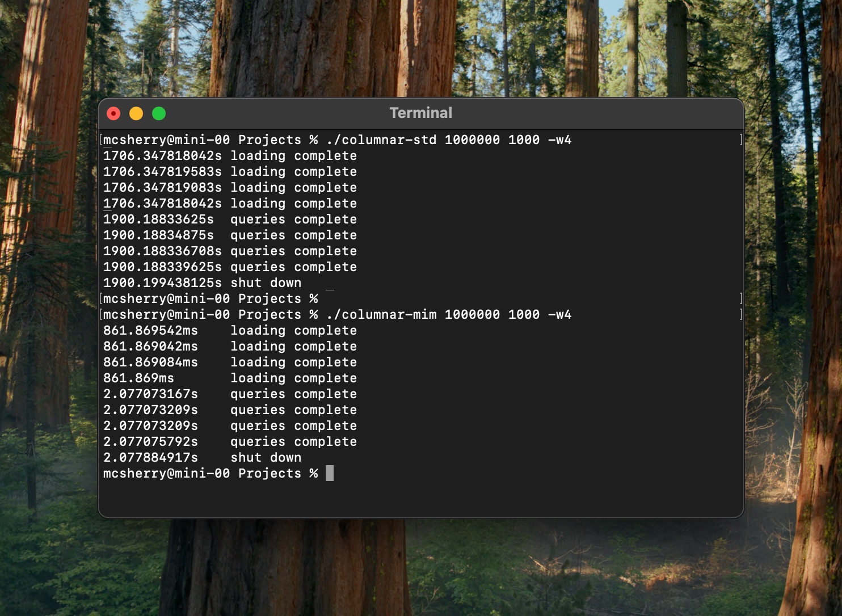Image resolution: width=842 pixels, height=616 pixels.
Task: Click the 1900.199438125s shut down line
Action: (202, 283)
